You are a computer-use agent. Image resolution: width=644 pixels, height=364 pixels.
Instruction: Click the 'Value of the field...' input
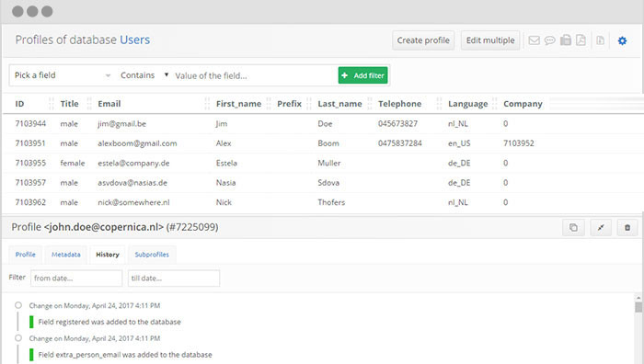pos(254,76)
